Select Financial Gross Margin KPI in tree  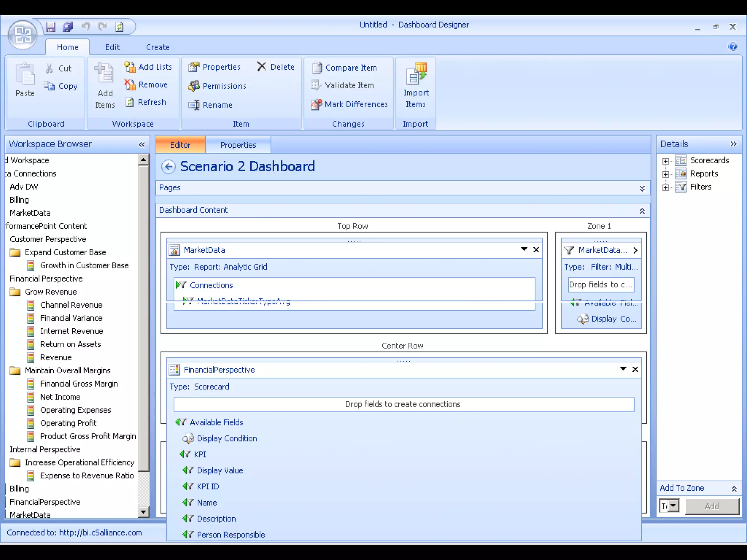(x=79, y=384)
